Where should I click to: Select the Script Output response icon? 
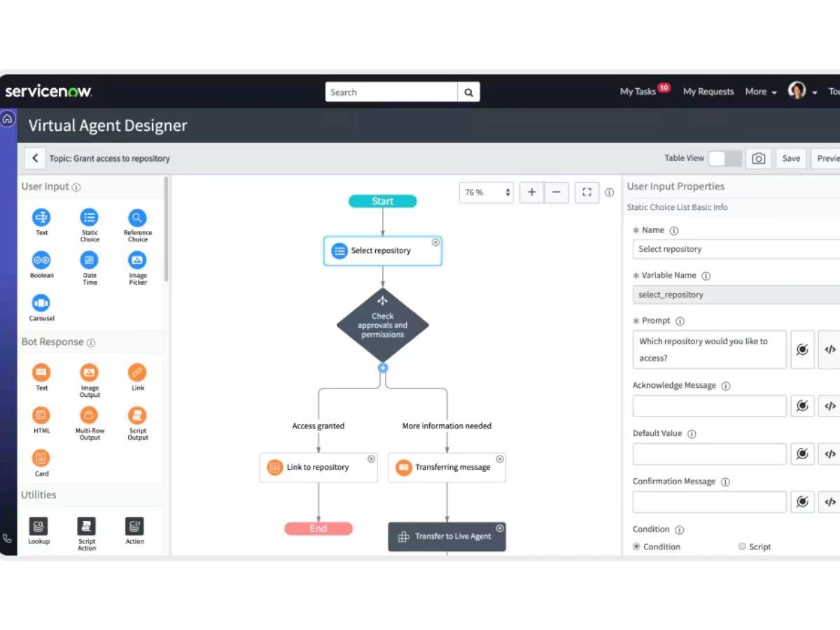pyautogui.click(x=137, y=415)
